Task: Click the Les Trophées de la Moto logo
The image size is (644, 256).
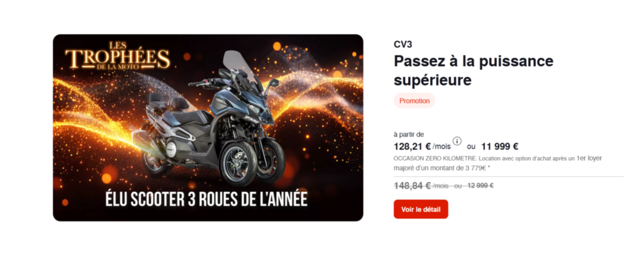Action: (118, 55)
